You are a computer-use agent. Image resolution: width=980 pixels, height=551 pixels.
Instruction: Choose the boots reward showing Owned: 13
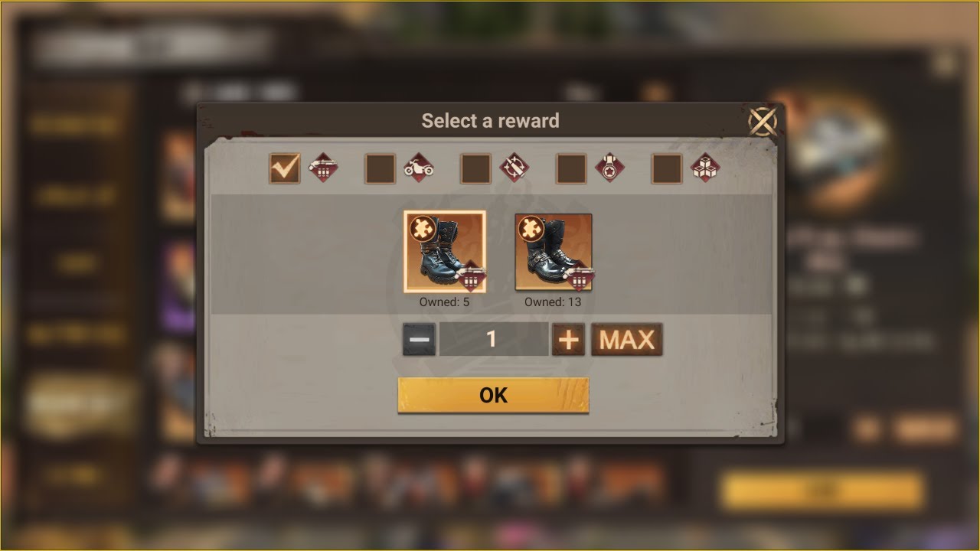point(554,252)
